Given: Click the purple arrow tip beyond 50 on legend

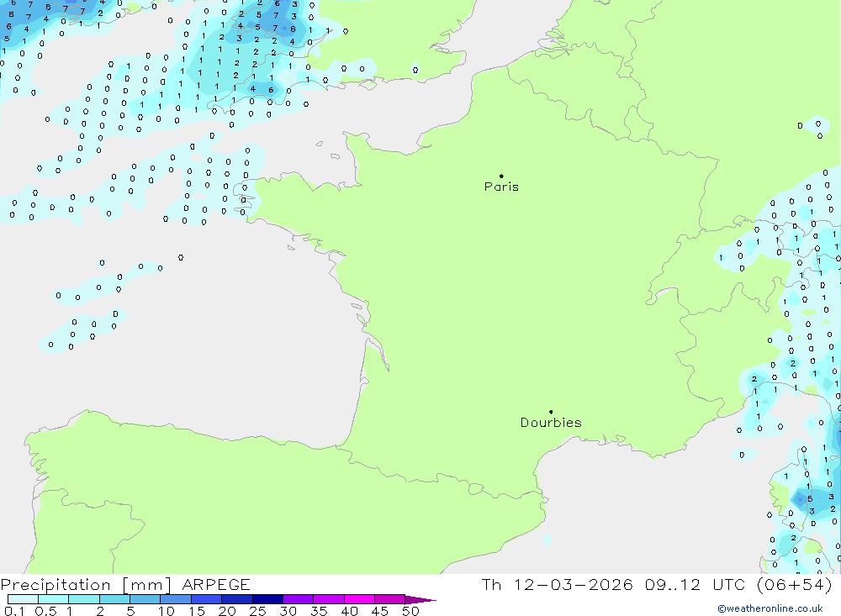Looking at the screenshot, I should point(421,599).
